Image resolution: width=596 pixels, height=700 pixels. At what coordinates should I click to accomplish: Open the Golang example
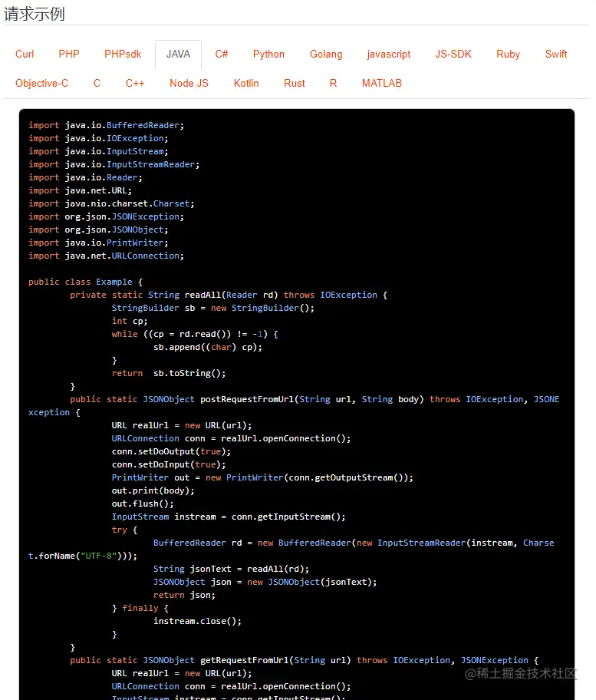(x=326, y=54)
